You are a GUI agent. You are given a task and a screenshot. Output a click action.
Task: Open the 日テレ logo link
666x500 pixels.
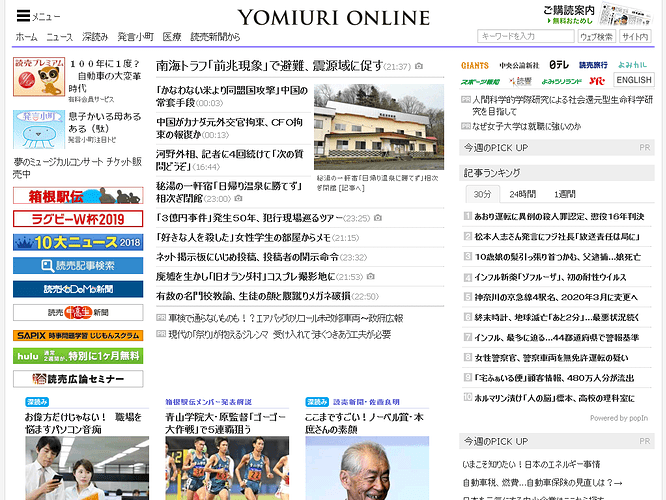tap(558, 65)
